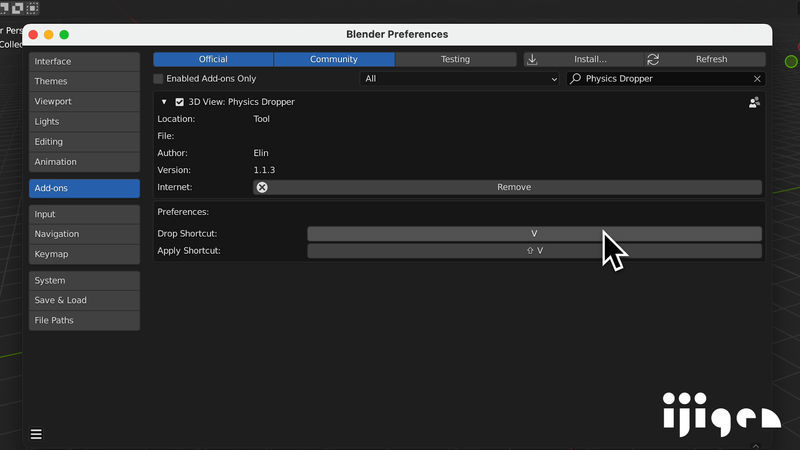Uncheck the 3D View: Physics Dropper add-on
800x450 pixels.
coord(180,102)
